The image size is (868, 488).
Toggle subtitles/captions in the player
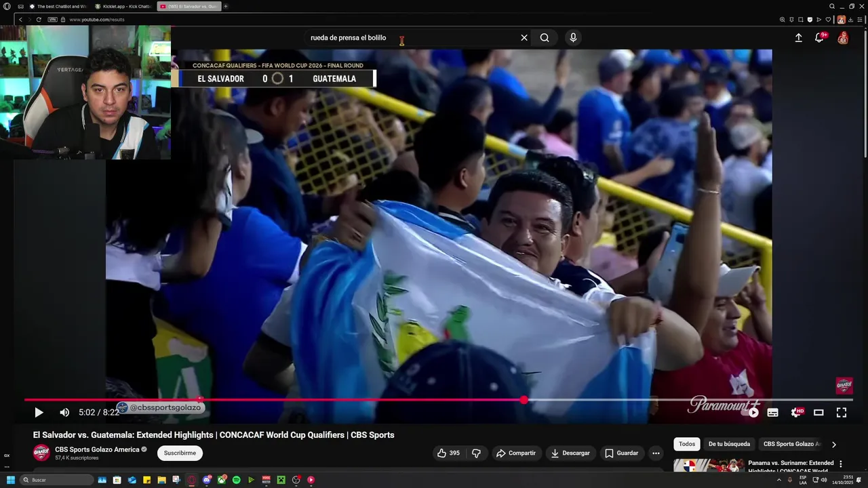(772, 412)
